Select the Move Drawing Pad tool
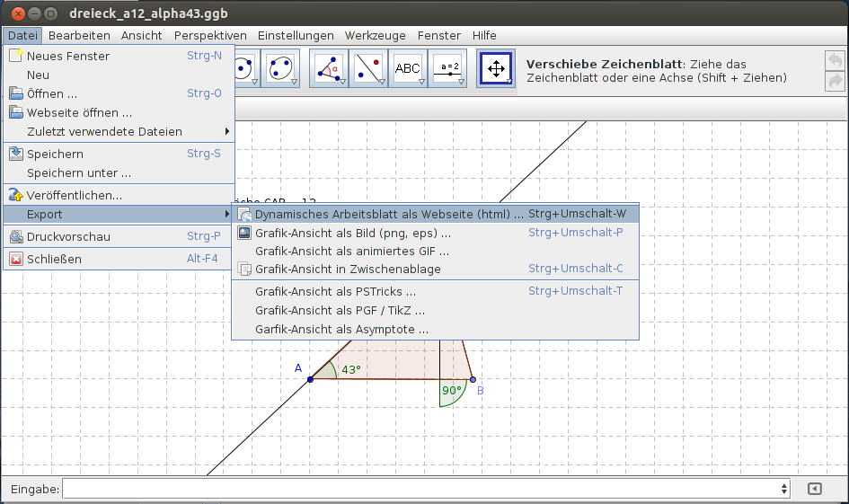Viewport: 849px width, 504px height. pyautogui.click(x=496, y=68)
